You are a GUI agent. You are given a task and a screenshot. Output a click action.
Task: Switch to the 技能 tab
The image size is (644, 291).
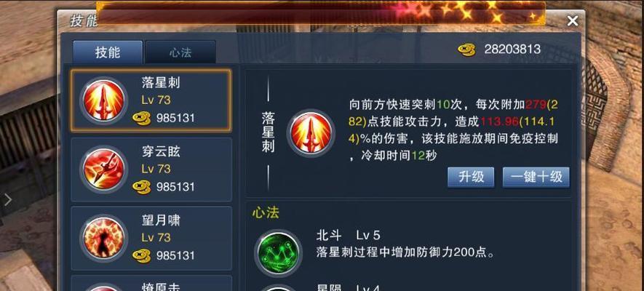(x=108, y=52)
